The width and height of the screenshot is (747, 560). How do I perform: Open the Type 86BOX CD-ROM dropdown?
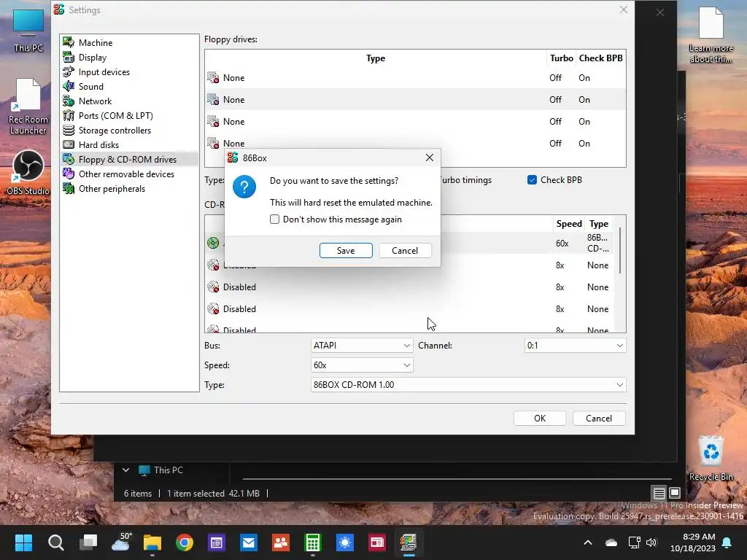(x=468, y=385)
